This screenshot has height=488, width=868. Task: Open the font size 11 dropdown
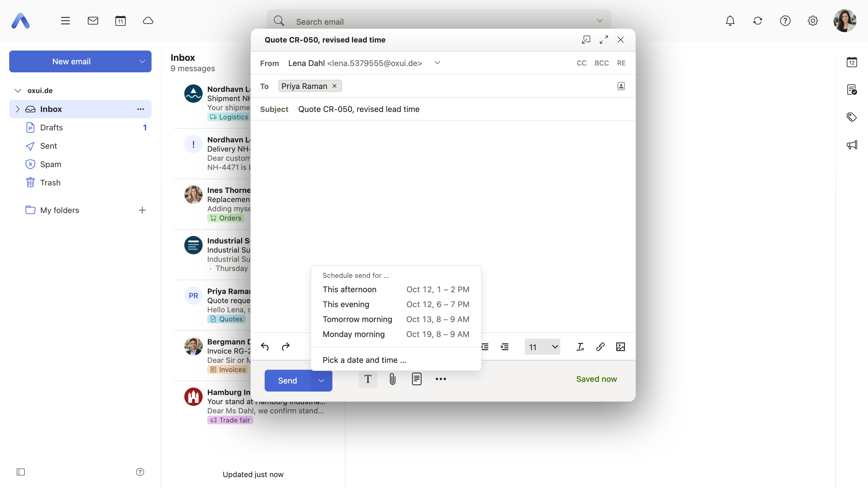(x=542, y=347)
